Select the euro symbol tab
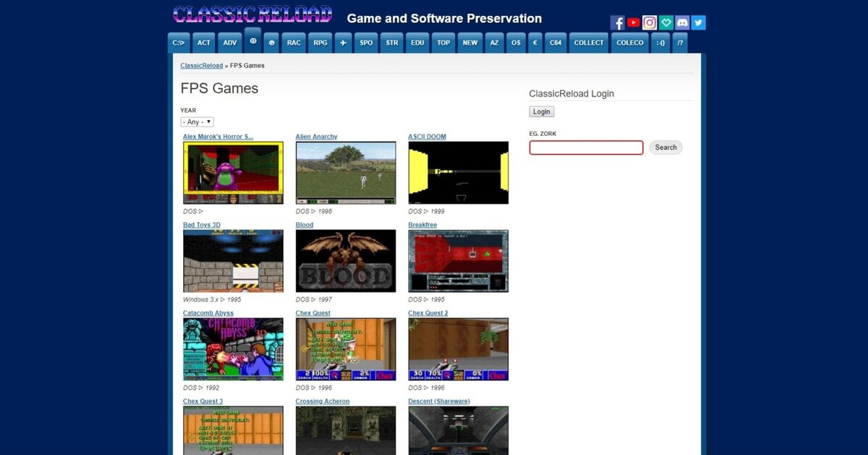The width and height of the screenshot is (868, 455). [535, 43]
